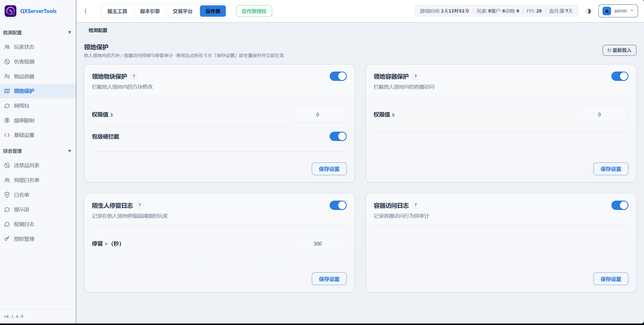Save settings in 容器访问日志 card
Image resolution: width=644 pixels, height=325 pixels.
click(611, 279)
